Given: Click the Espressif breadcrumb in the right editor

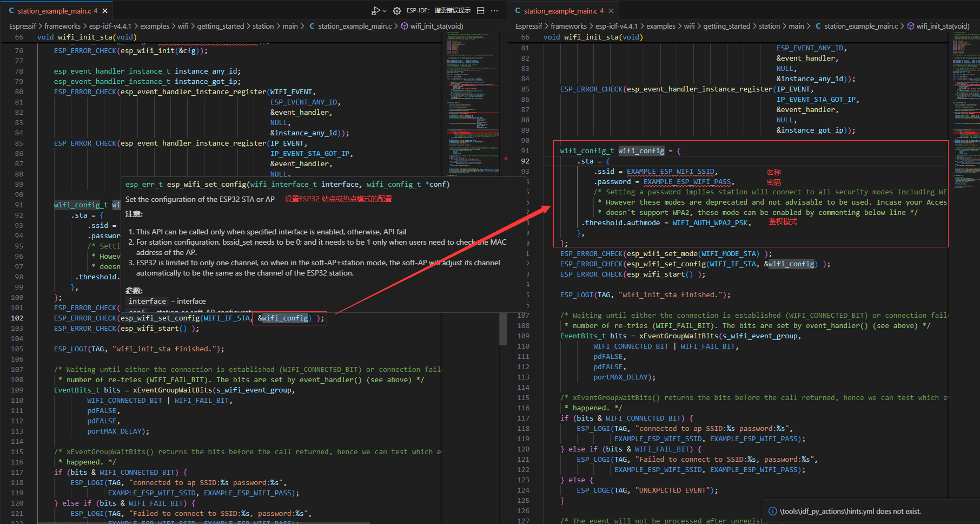Looking at the screenshot, I should (528, 26).
